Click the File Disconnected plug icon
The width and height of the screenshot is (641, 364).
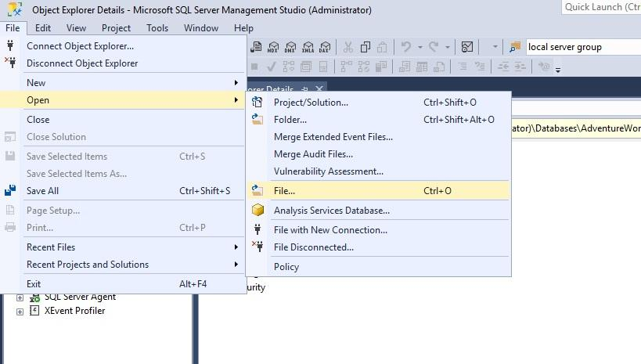[x=257, y=247]
